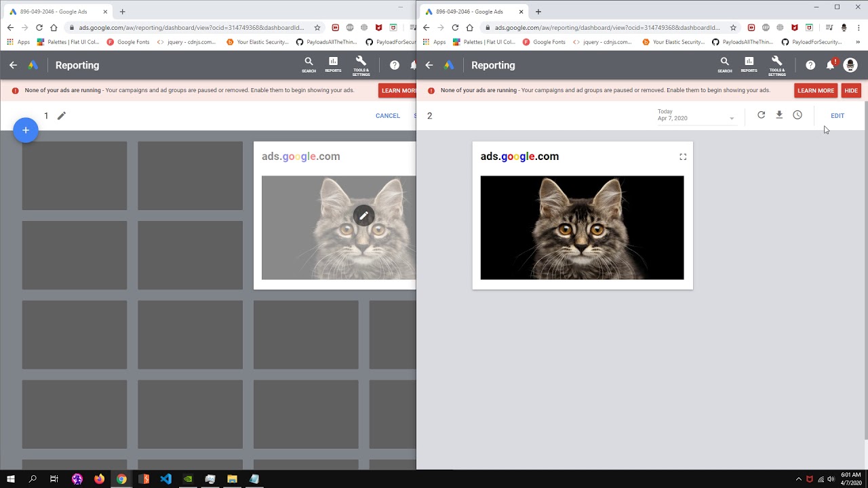Click pencil edit overlay on cat image card

coord(363,216)
